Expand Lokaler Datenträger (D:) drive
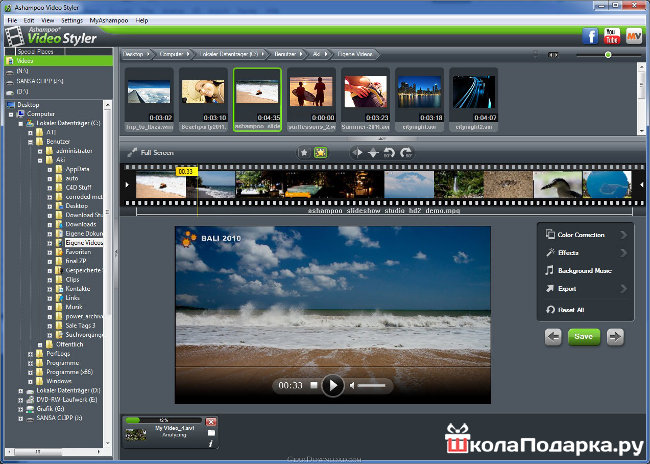The image size is (650, 464). pos(21,391)
